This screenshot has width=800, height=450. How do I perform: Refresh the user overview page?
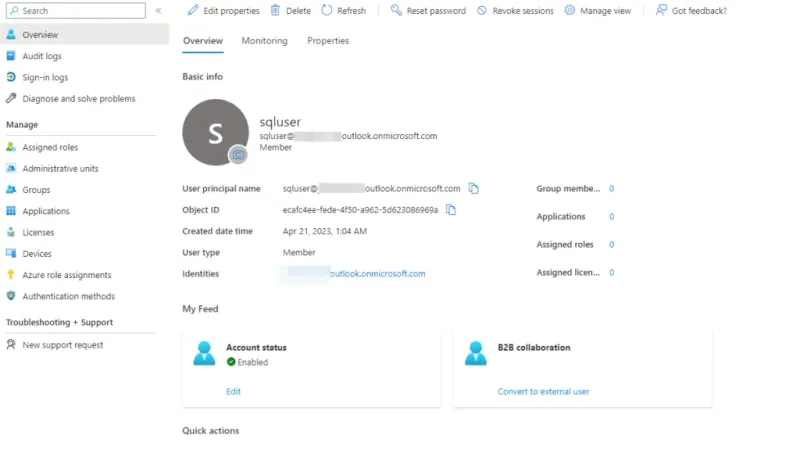(343, 11)
